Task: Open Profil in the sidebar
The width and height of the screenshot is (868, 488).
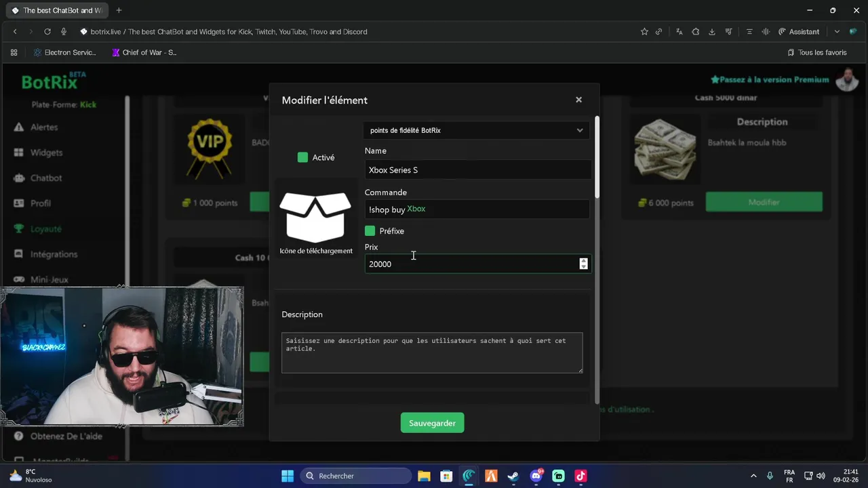Action: pos(41,203)
